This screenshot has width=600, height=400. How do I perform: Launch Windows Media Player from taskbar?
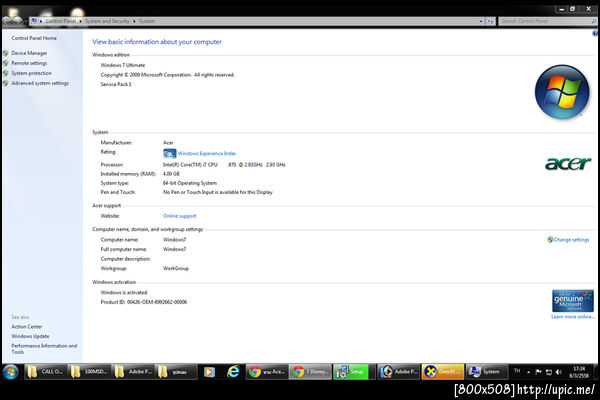pos(209,372)
